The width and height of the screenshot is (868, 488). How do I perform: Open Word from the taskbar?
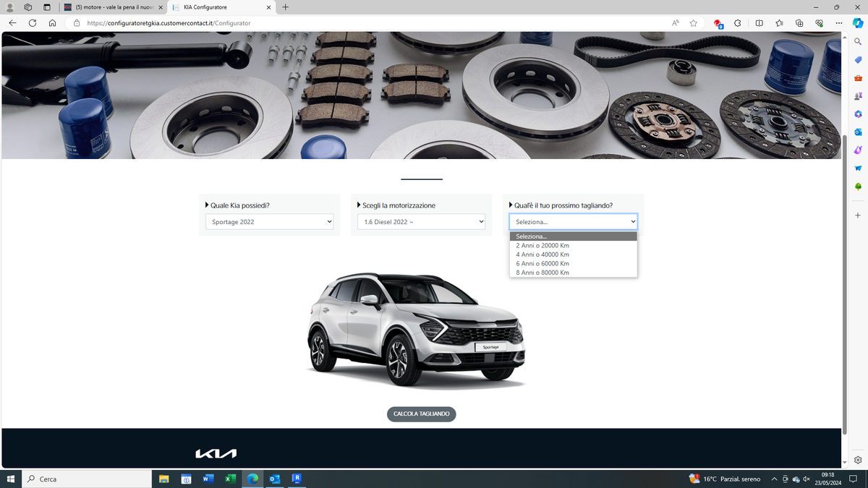tap(208, 479)
